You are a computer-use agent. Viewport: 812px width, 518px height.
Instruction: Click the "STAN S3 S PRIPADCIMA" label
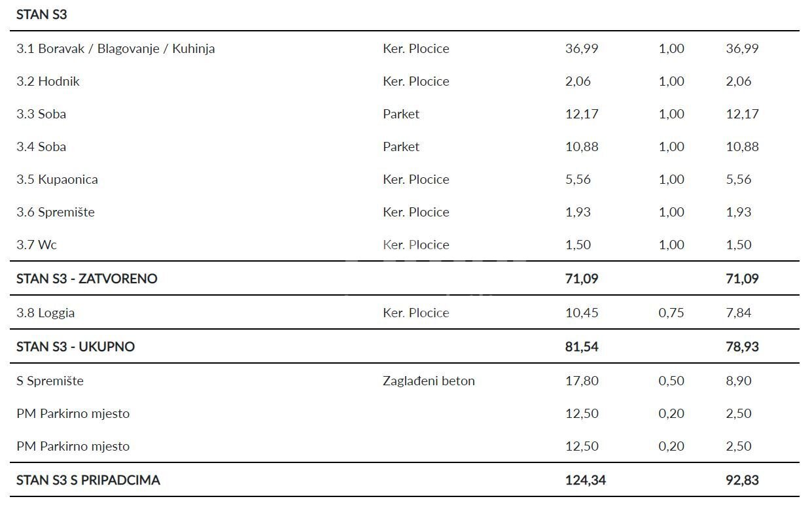(x=88, y=480)
